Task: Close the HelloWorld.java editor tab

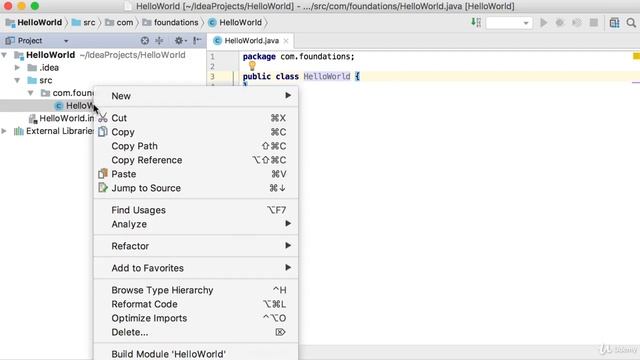Action: click(286, 41)
